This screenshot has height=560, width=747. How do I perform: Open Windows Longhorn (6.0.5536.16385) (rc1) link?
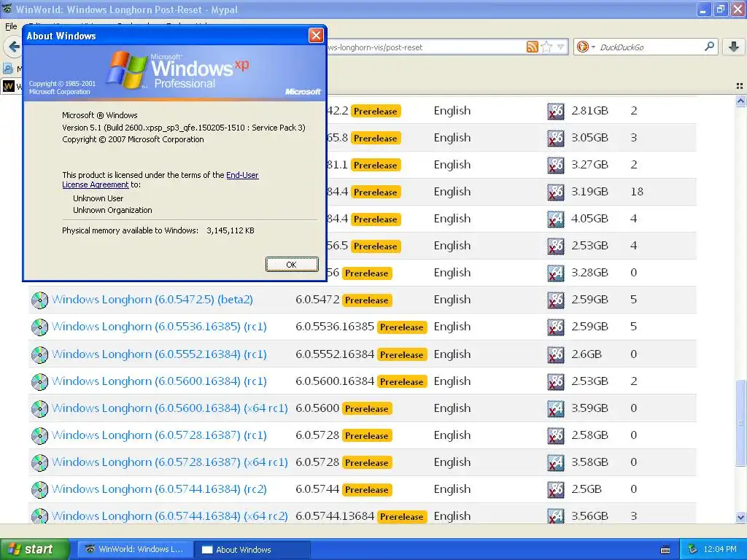(159, 327)
